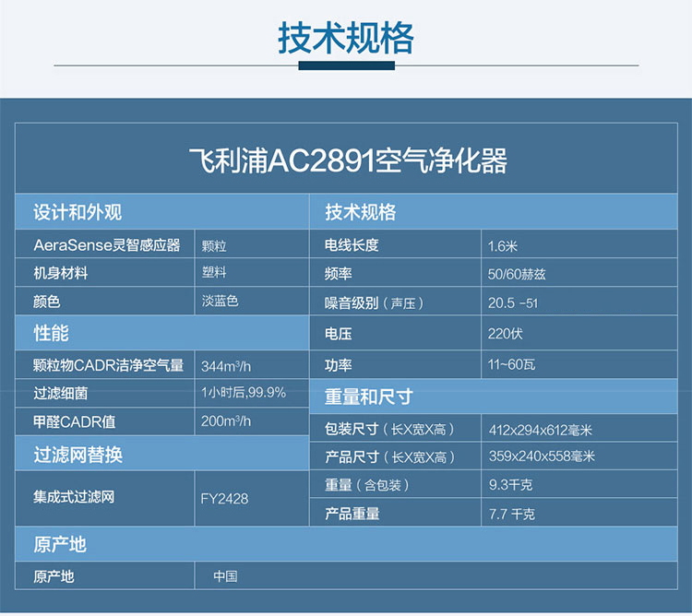Viewport: 692px width, 616px height.
Task: Click the 重量和尺寸 section header
Action: coord(368,397)
